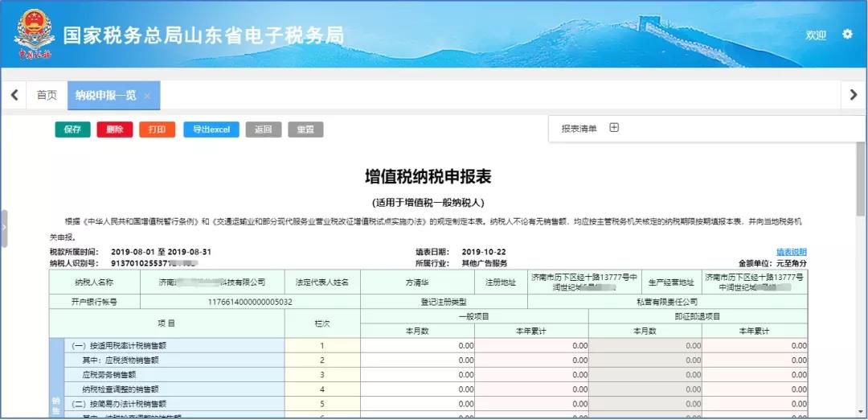Click the 纳税人名称 label cell
Image resolution: width=868 pixels, height=420 pixels.
94,282
